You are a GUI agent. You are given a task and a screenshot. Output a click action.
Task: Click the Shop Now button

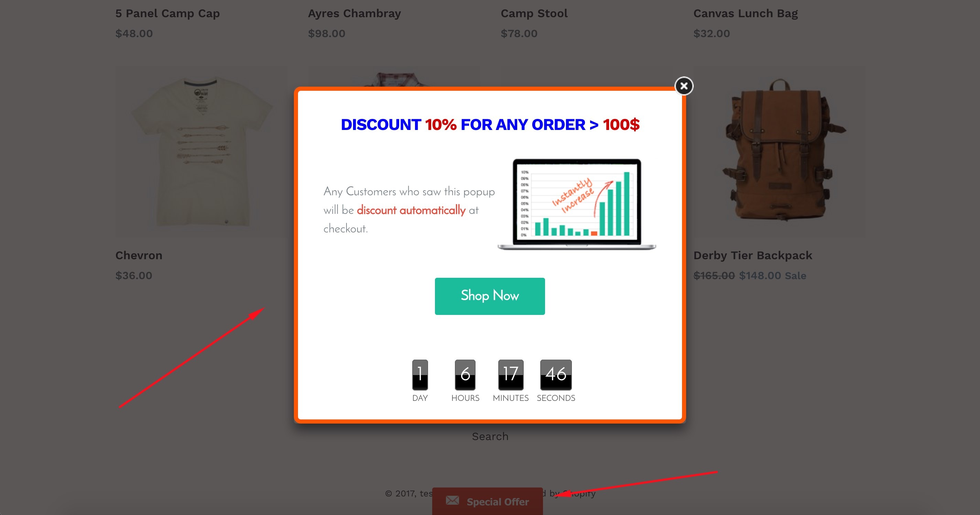click(x=490, y=296)
